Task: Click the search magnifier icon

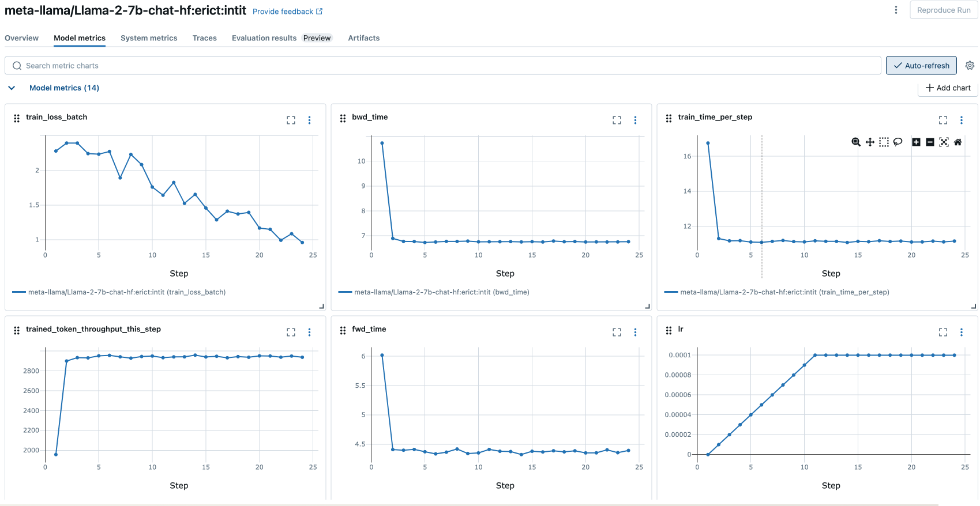Action: tap(17, 66)
